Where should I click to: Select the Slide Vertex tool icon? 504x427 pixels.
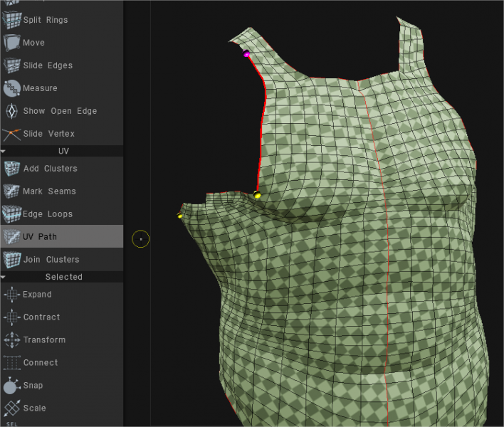[x=11, y=134]
